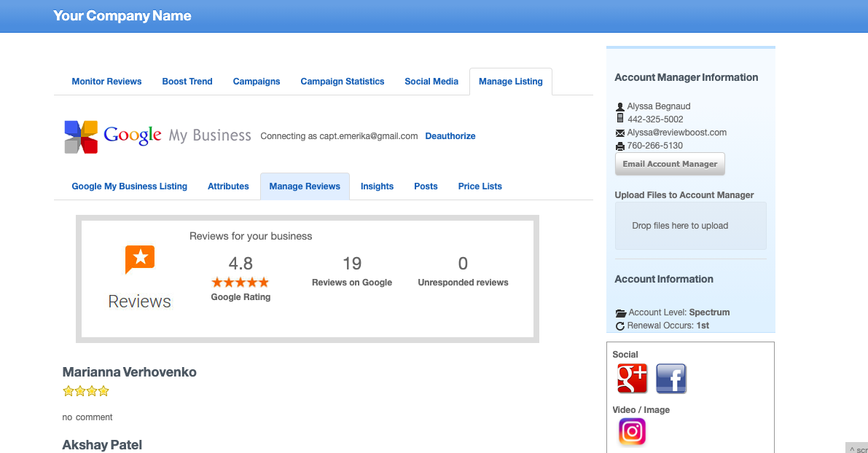Image resolution: width=868 pixels, height=453 pixels.
Task: View the Insights sub-tab
Action: 377,186
